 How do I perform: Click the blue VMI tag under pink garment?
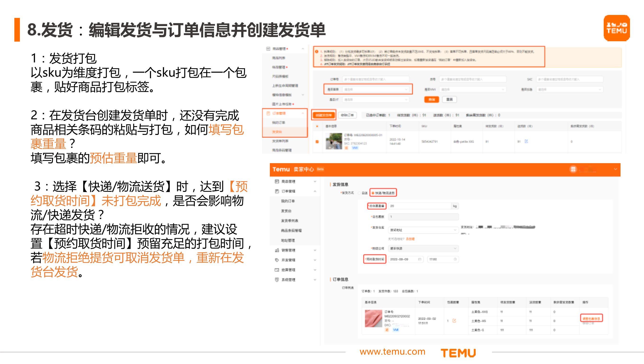pos(396,330)
